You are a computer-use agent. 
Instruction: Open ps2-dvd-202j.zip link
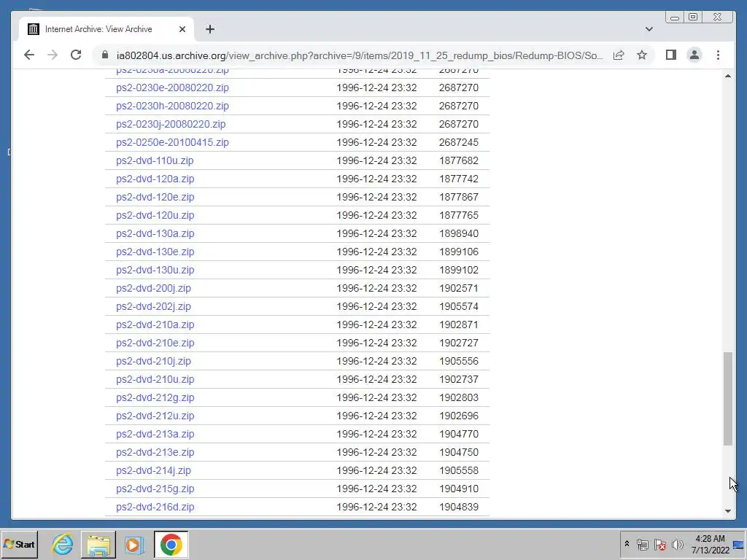153,306
